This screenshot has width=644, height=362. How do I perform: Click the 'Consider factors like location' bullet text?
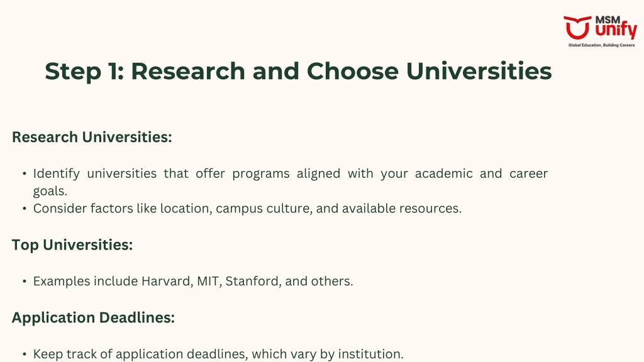(x=247, y=209)
